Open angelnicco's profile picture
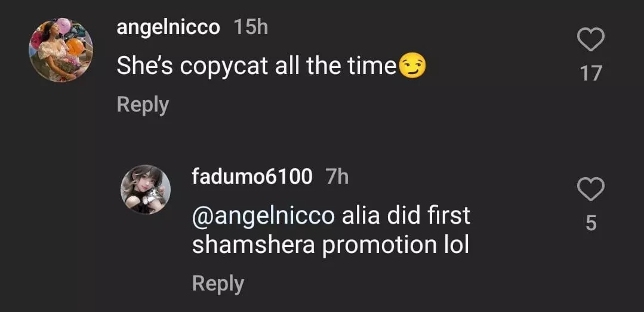 [x=61, y=50]
